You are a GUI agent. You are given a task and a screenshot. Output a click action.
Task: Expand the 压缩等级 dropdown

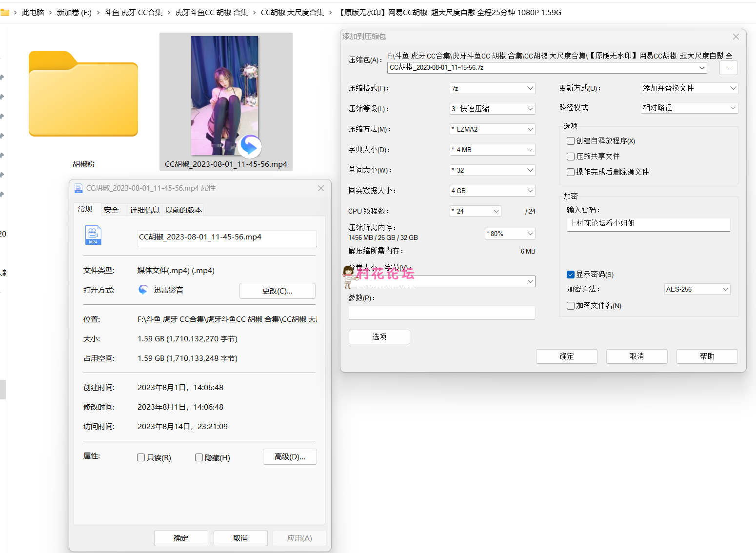tap(492, 109)
